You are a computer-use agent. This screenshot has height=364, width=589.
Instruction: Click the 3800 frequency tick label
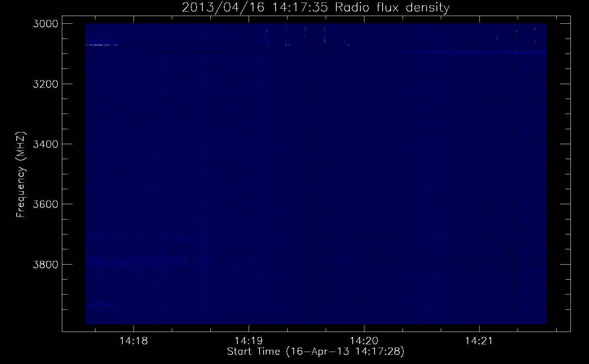[46, 264]
